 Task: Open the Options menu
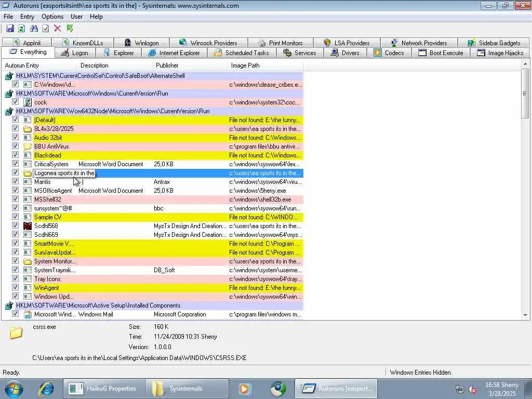tap(52, 17)
